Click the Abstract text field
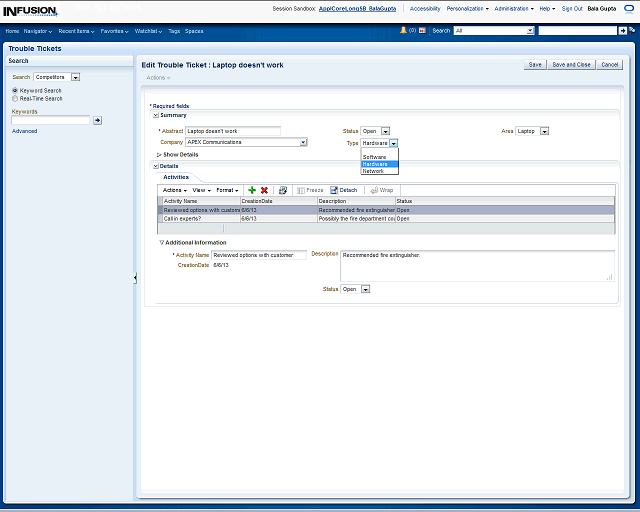The height and width of the screenshot is (512, 640). point(233,131)
